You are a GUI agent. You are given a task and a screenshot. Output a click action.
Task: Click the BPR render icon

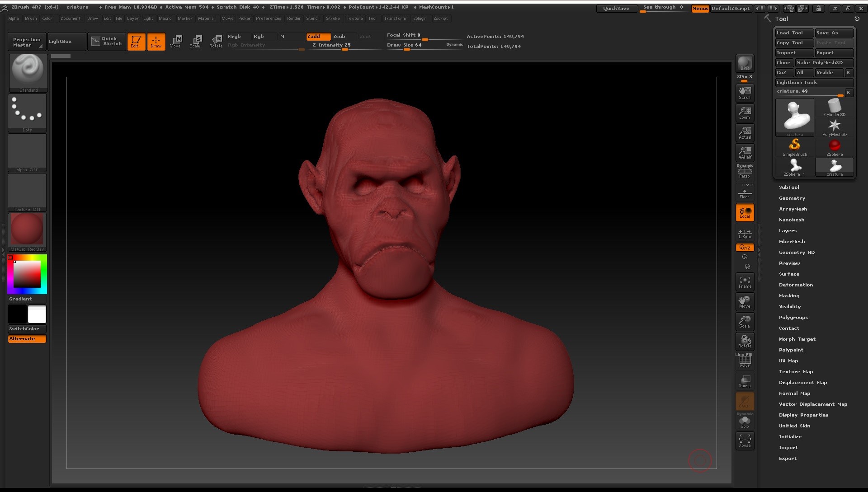pyautogui.click(x=744, y=63)
